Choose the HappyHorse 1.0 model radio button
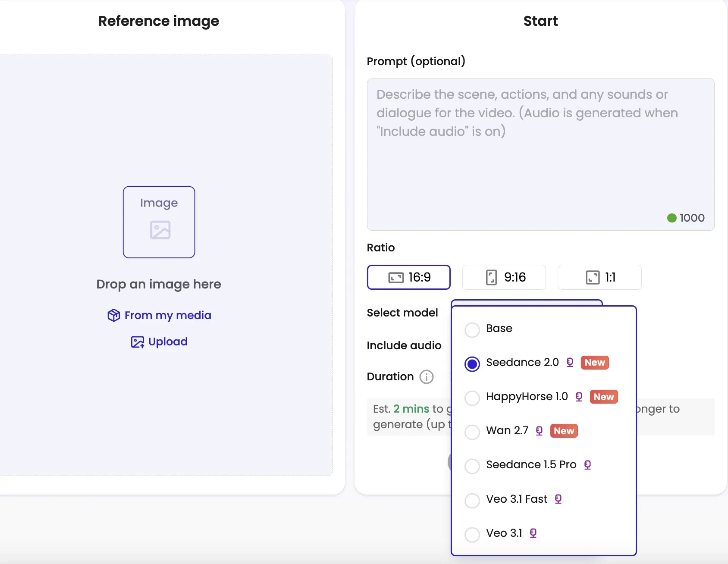This screenshot has height=564, width=728. (472, 398)
